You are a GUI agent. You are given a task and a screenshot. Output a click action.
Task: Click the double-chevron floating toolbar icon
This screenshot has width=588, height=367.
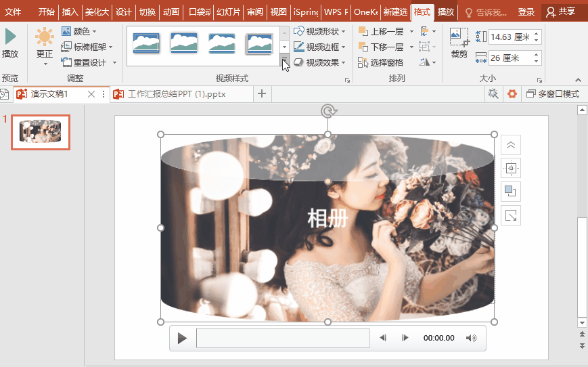(511, 145)
